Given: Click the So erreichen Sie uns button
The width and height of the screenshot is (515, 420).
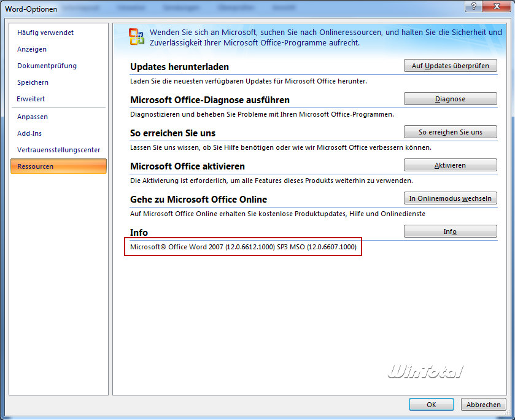Looking at the screenshot, I should (451, 132).
